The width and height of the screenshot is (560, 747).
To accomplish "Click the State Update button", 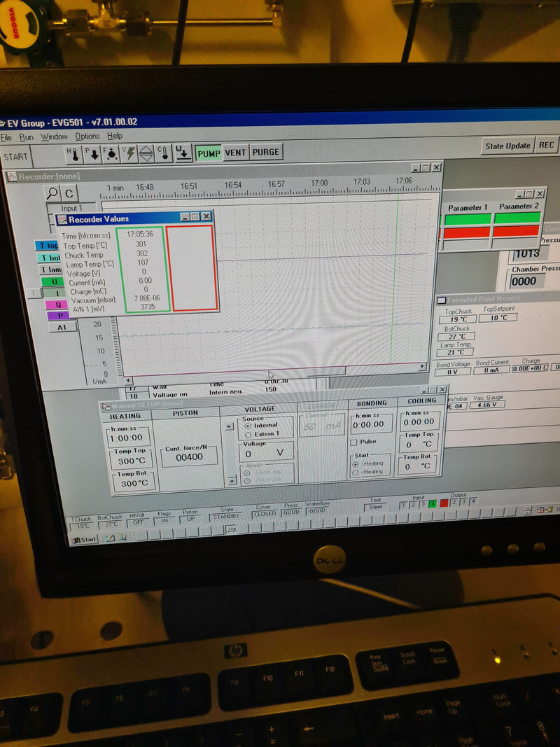I will pos(507,146).
